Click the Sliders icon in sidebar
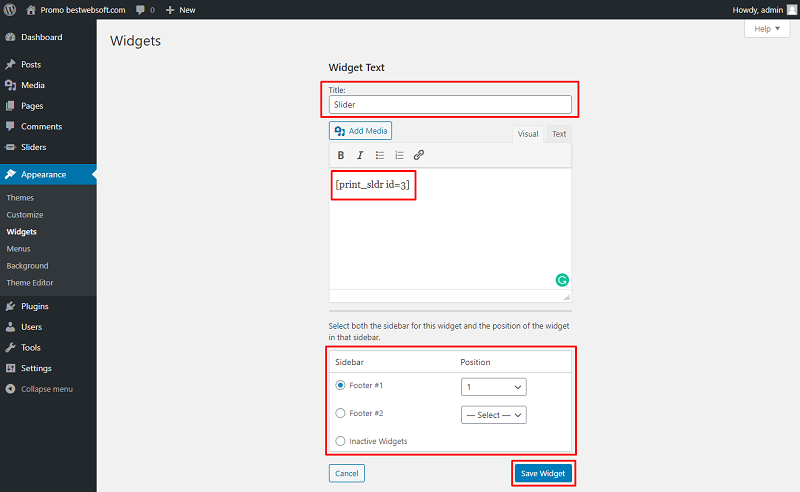 [10, 147]
